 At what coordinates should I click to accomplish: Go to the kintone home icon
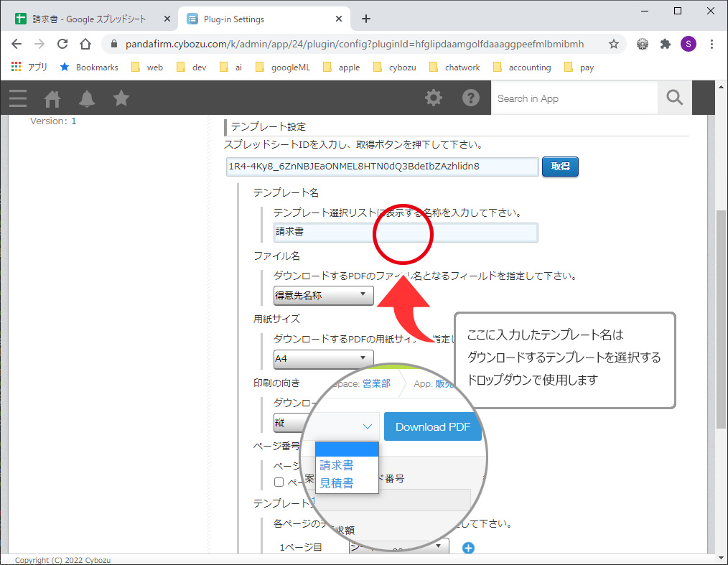[52, 98]
